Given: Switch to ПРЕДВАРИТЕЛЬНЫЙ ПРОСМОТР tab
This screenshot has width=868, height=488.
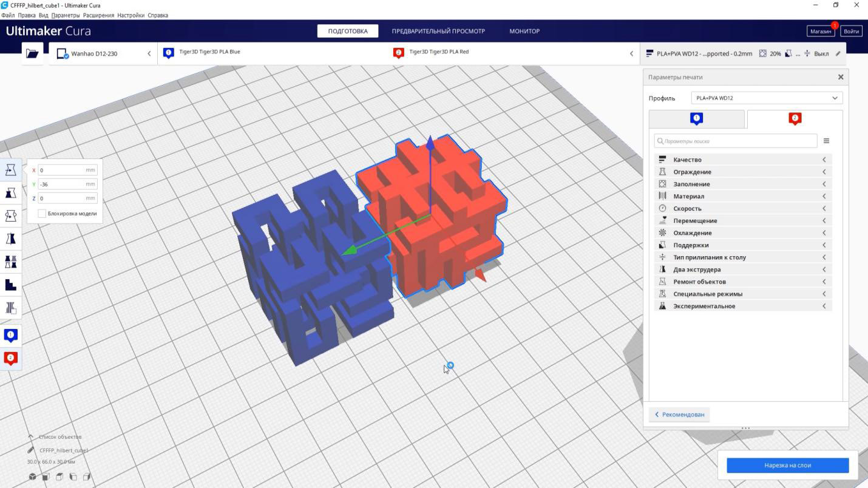Looking at the screenshot, I should [x=438, y=31].
